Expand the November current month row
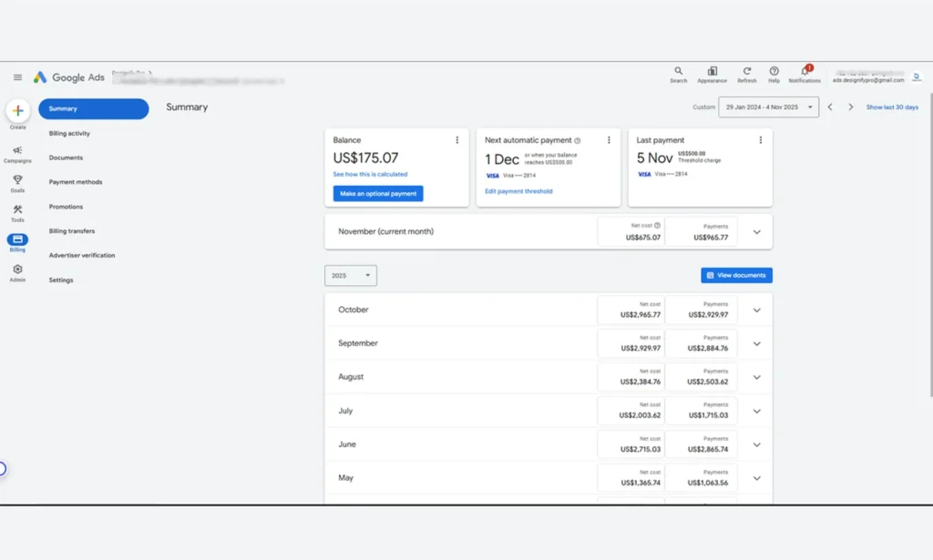The width and height of the screenshot is (933, 560). (x=756, y=231)
